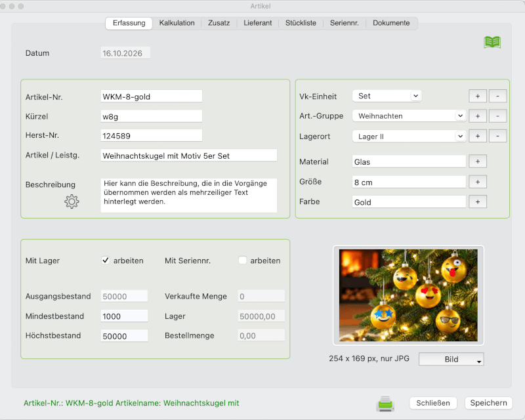Go to the Lieferant tab

pos(258,23)
